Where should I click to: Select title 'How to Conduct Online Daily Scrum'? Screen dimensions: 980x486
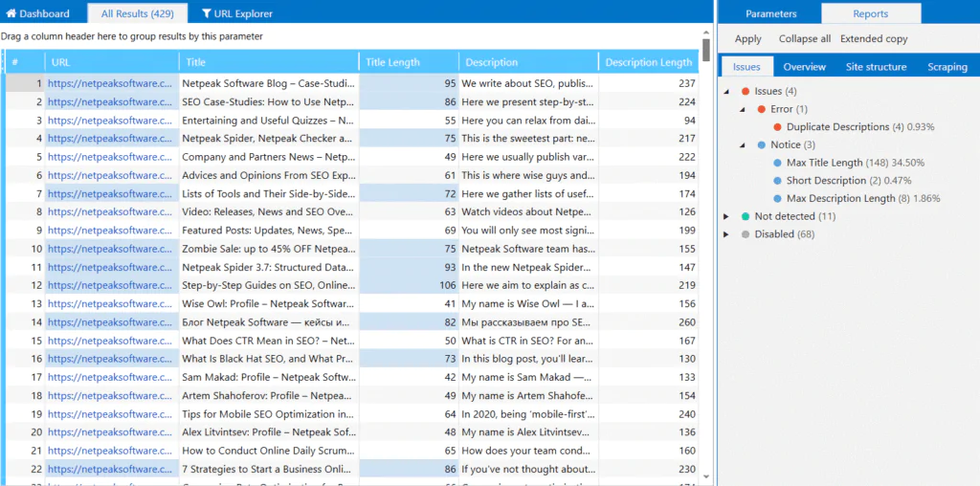click(x=269, y=451)
